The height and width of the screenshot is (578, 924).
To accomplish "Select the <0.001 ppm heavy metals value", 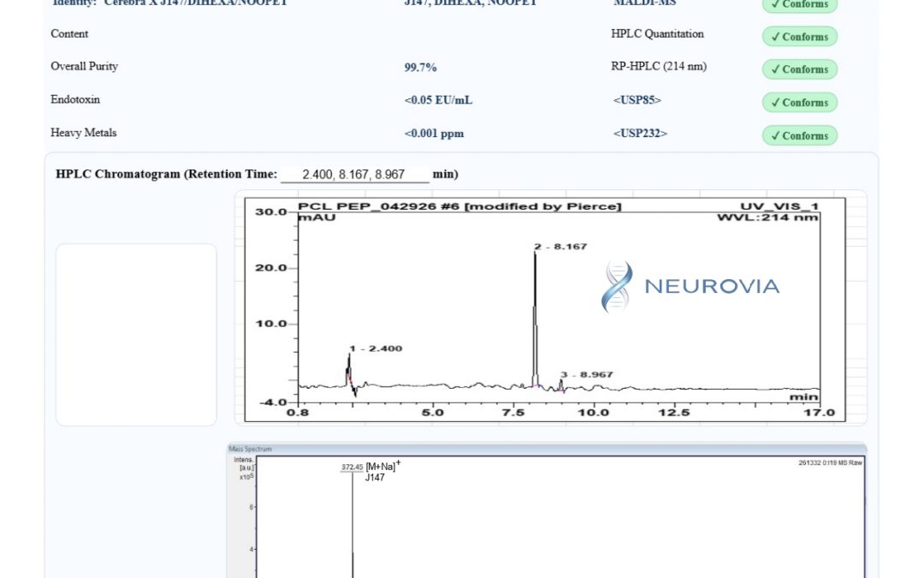I will coord(434,134).
